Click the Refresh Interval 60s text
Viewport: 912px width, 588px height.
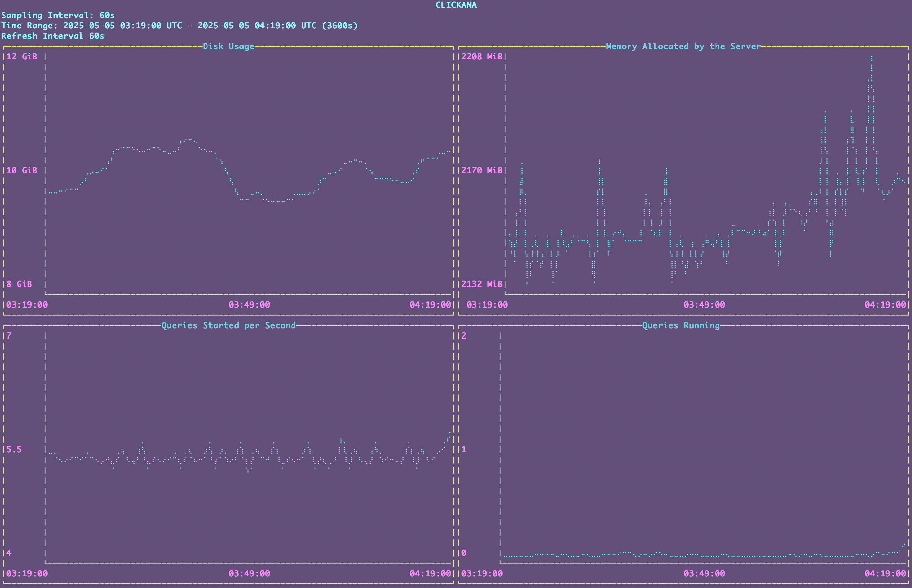tap(53, 36)
